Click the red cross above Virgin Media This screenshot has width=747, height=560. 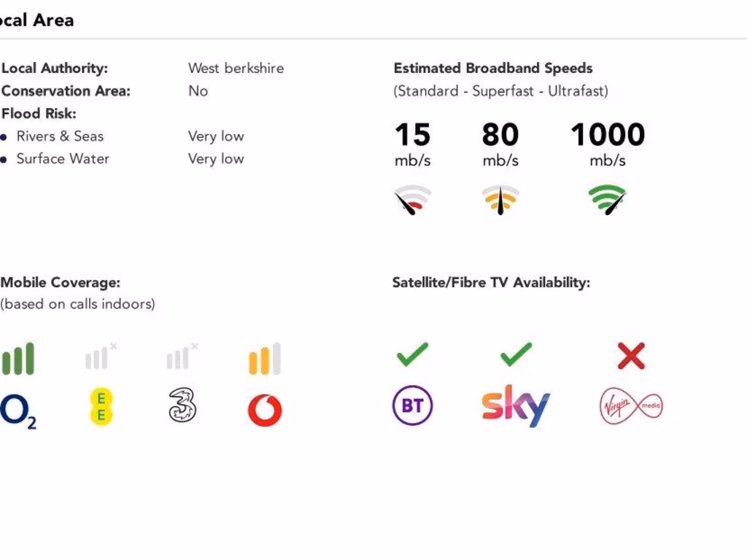(631, 356)
